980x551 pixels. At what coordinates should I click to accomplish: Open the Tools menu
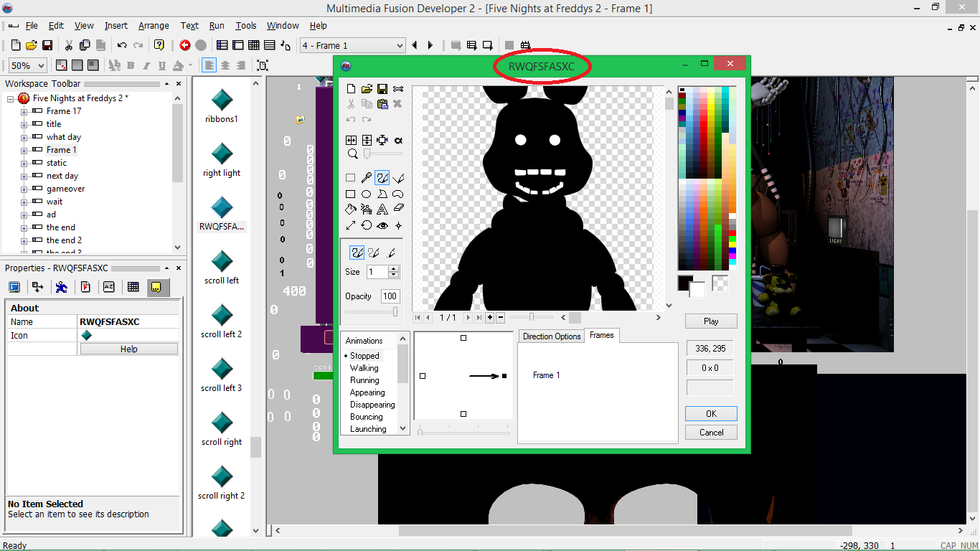[x=246, y=25]
